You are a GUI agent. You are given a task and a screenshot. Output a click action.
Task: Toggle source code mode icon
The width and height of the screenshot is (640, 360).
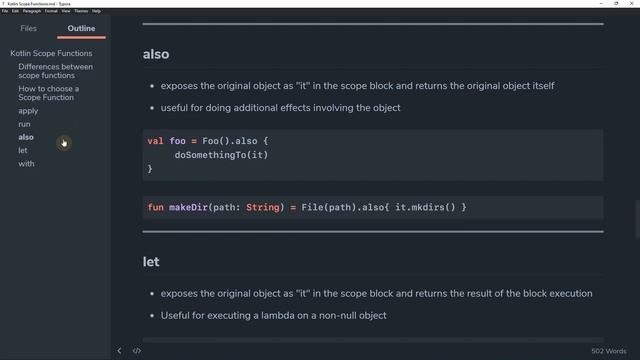pos(137,351)
